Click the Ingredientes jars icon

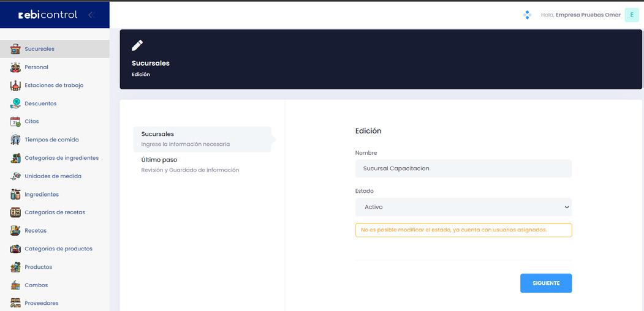[x=15, y=195]
